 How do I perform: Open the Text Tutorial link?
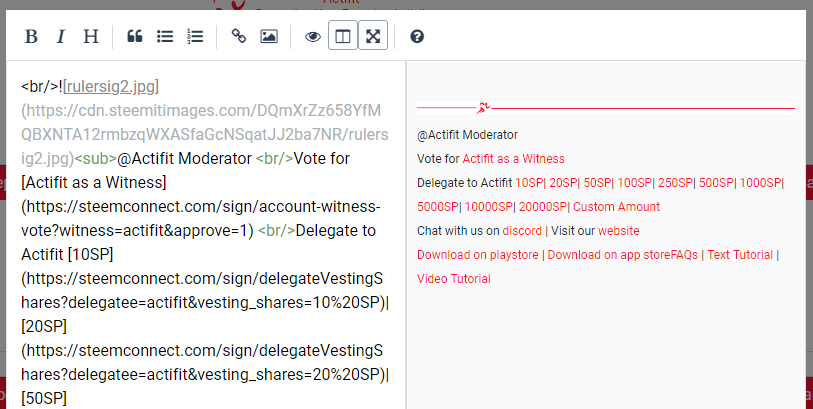pos(740,255)
